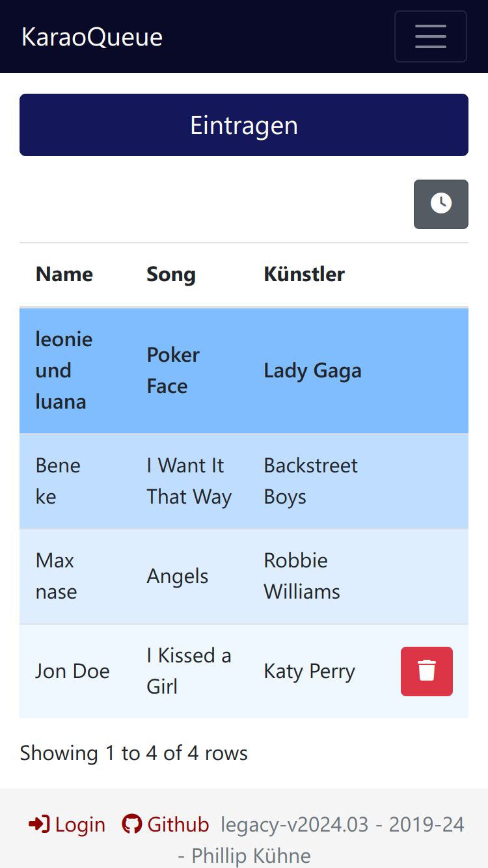
Task: Select the leonie und luana row
Action: coord(244,370)
